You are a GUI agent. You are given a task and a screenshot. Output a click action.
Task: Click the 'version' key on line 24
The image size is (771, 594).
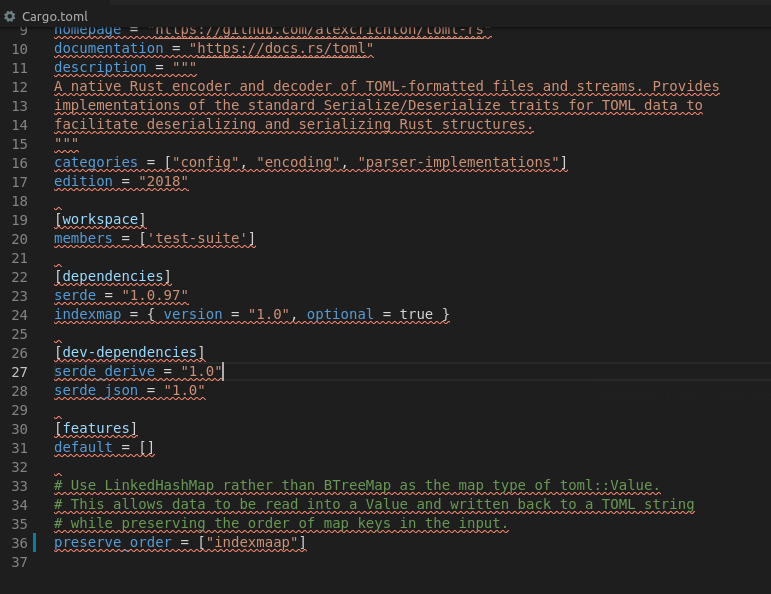[x=193, y=314]
